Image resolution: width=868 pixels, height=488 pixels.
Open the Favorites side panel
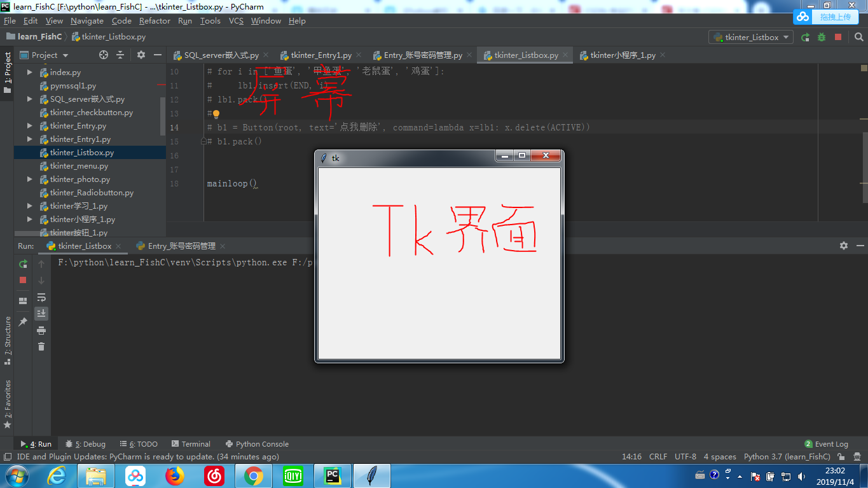click(x=7, y=404)
